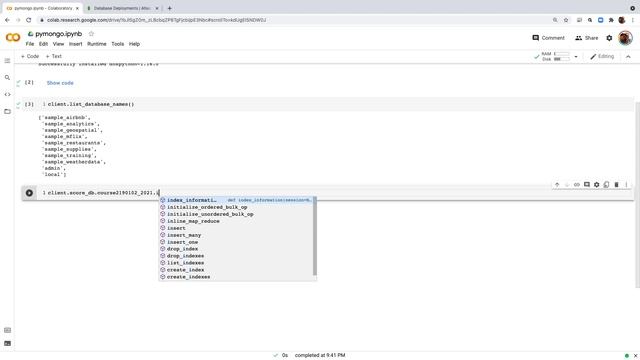Open the Chrome menu three dots
The width and height of the screenshot is (640, 360).
(x=633, y=20)
